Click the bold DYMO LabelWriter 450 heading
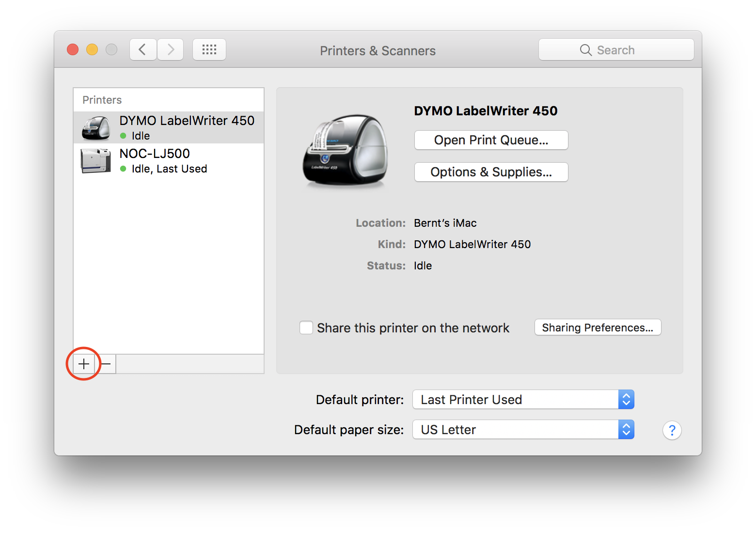 tap(486, 111)
